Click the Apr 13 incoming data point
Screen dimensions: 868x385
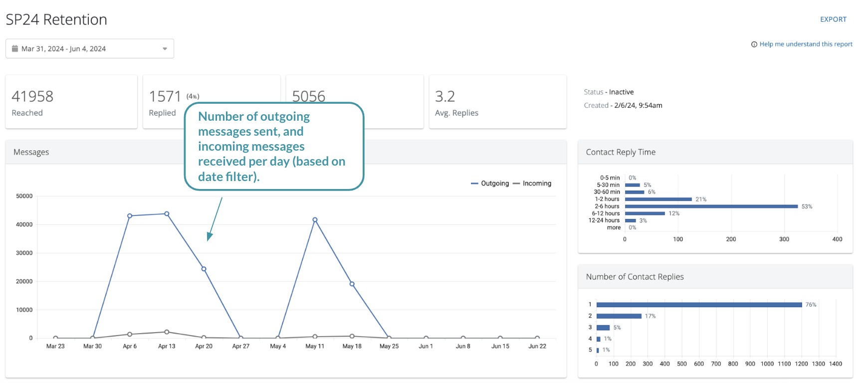(x=167, y=332)
